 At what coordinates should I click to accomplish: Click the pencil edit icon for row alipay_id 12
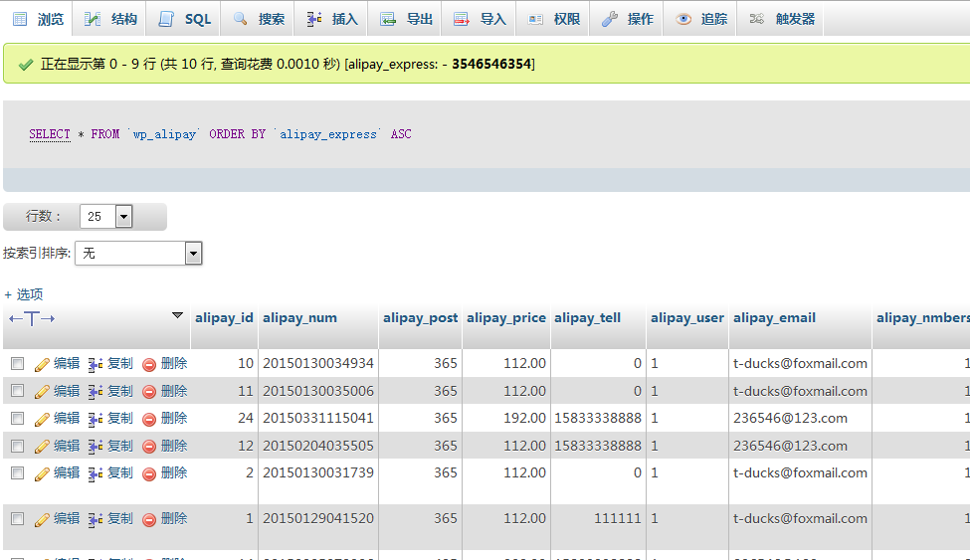[x=42, y=447]
